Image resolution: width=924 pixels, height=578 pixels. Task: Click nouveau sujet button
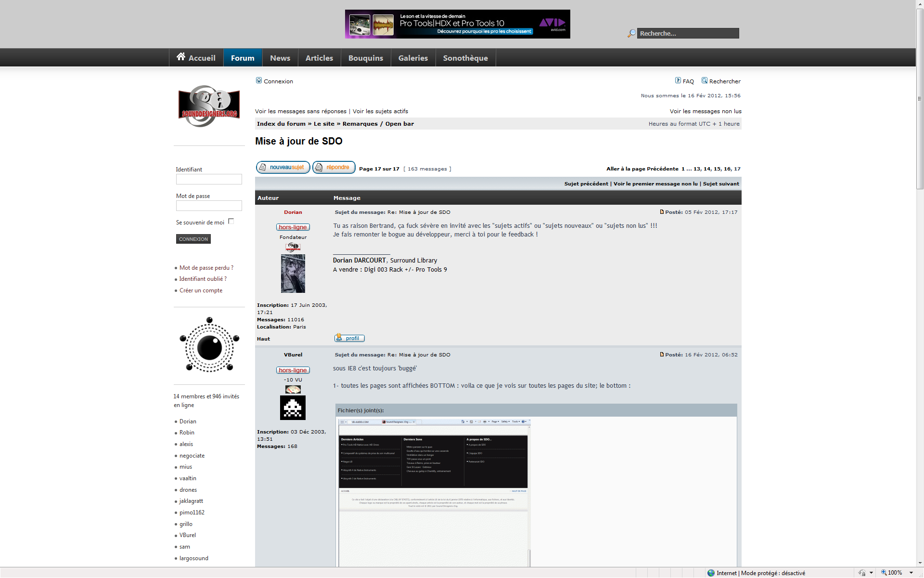tap(283, 167)
